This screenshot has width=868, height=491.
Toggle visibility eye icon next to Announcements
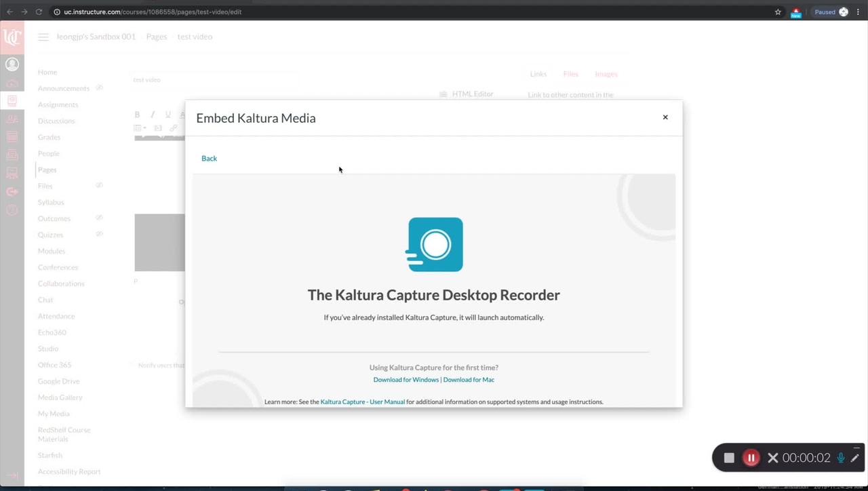coord(99,88)
